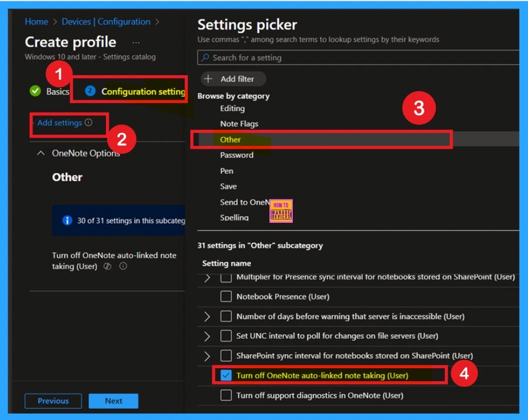This screenshot has height=420, width=528.
Task: Select the Other category
Action: tap(230, 140)
